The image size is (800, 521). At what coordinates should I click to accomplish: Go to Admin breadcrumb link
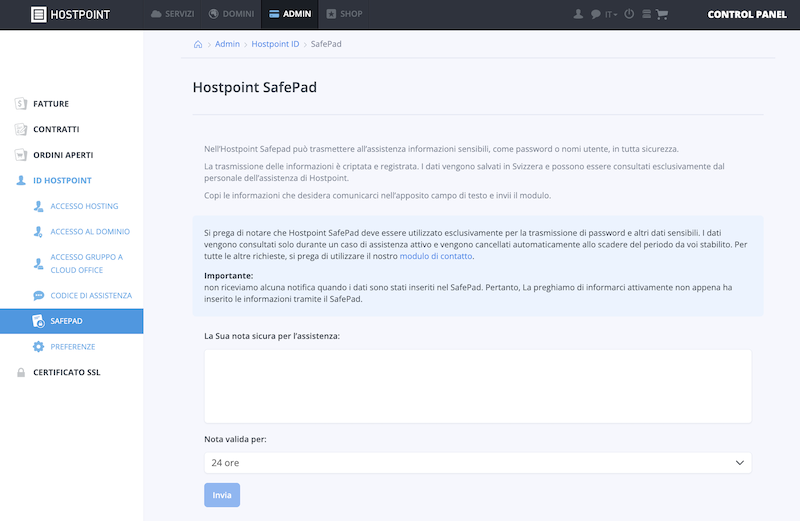[x=227, y=44]
